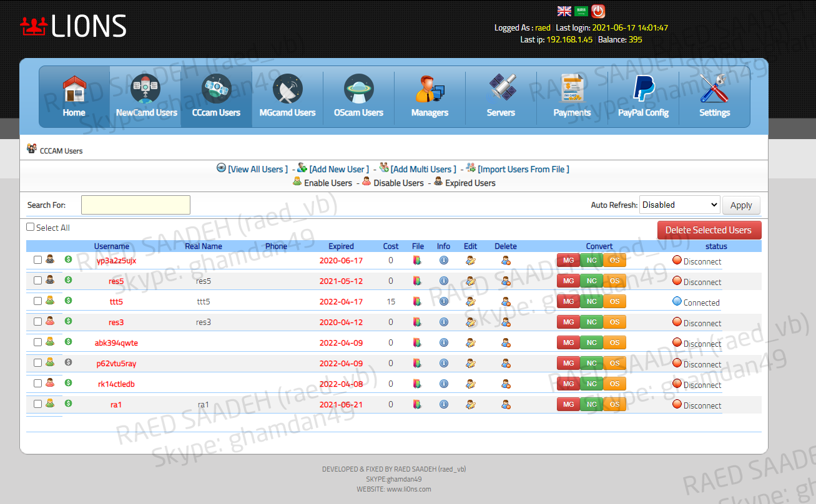Click the user status icon for yp3a2z5ujx
This screenshot has height=504, width=816.
point(51,259)
